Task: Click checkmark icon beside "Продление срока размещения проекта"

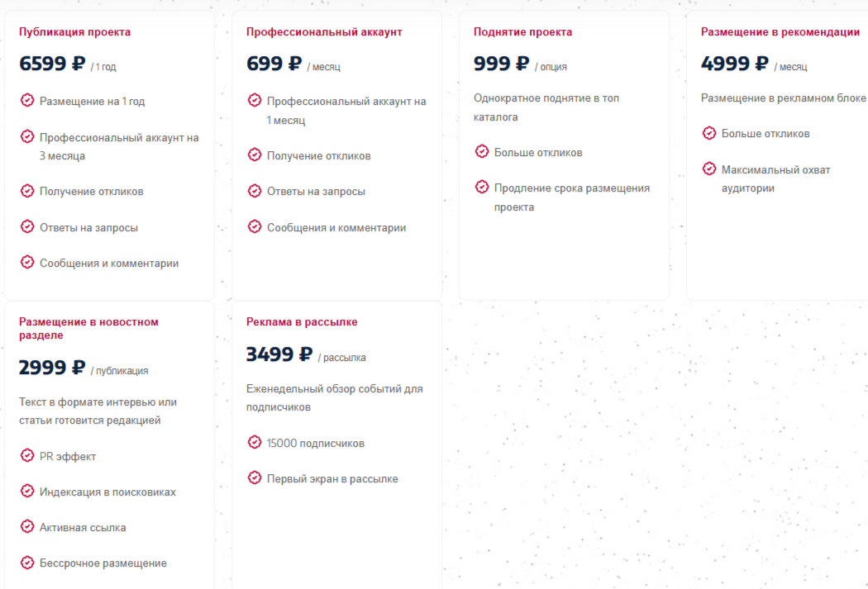Action: pyautogui.click(x=482, y=188)
